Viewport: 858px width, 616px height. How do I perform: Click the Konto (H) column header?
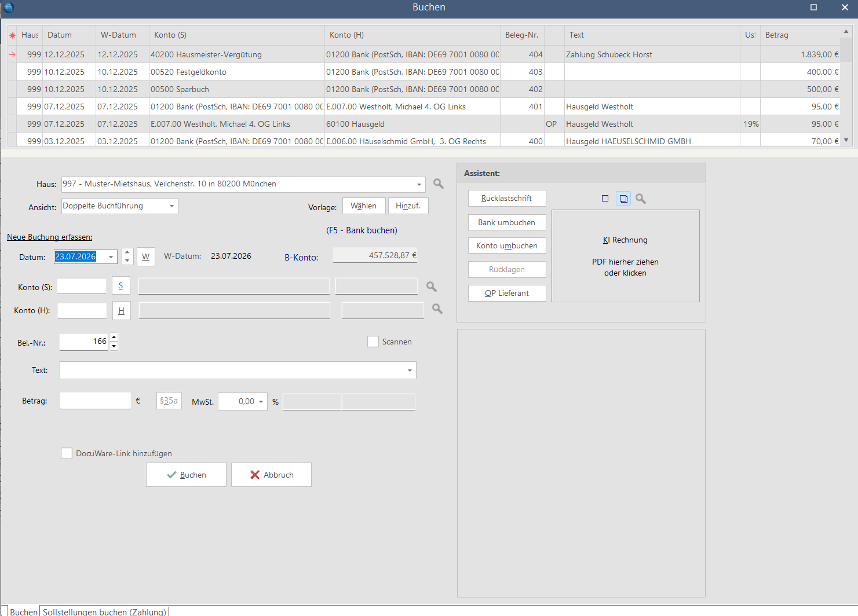pyautogui.click(x=412, y=35)
